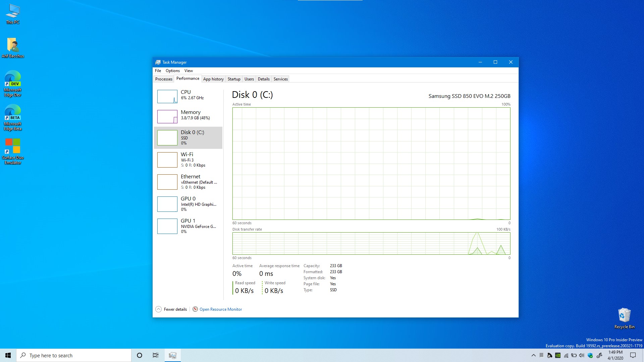Image resolution: width=644 pixels, height=362 pixels.
Task: Open Resource Monitor link
Action: (221, 309)
